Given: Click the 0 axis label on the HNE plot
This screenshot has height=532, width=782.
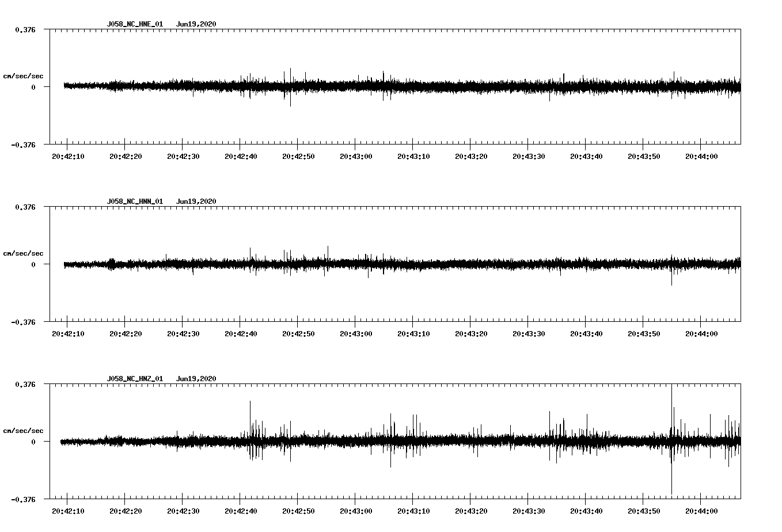Looking at the screenshot, I should pos(33,88).
